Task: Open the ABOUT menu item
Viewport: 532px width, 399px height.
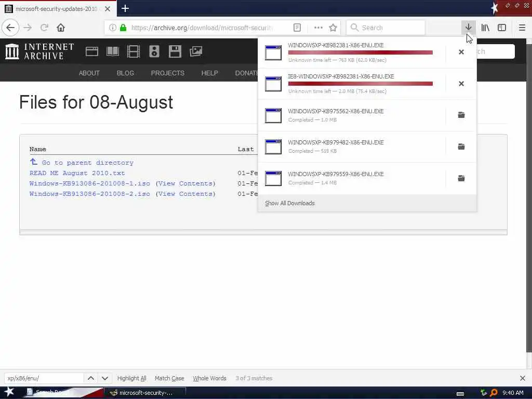Action: 89,73
